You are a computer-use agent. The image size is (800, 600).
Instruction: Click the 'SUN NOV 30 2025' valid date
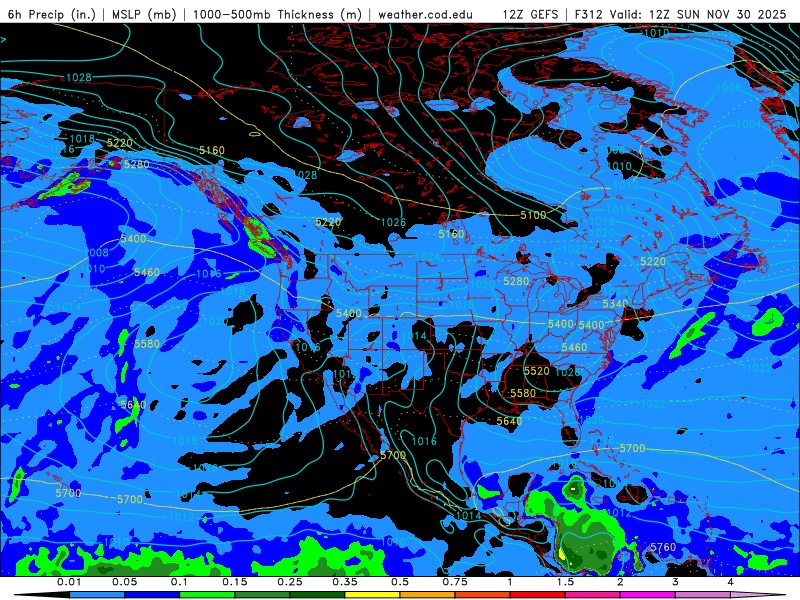(732, 14)
